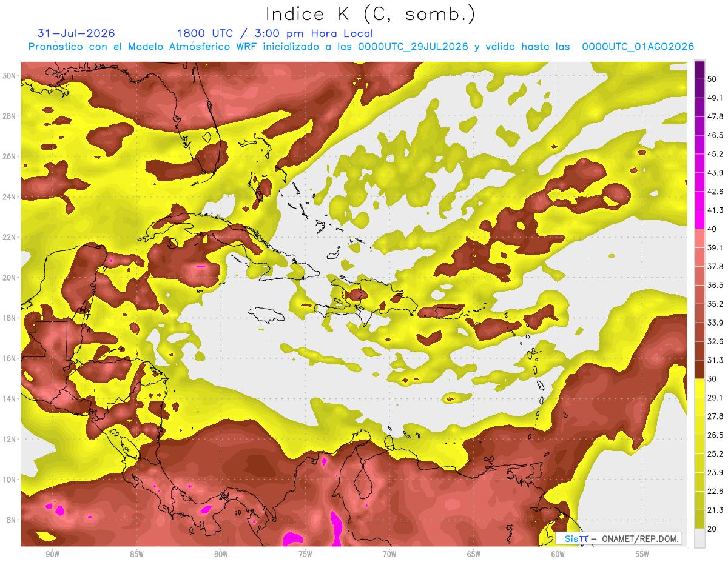Click the "60W" longitude label
Image resolution: width=728 pixels, height=562 pixels.
(x=558, y=554)
